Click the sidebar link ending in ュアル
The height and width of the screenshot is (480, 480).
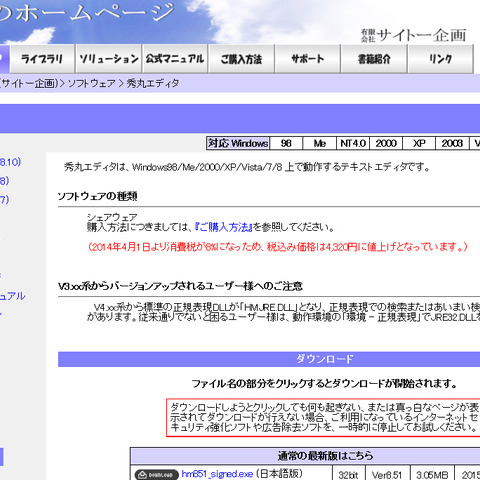click(x=12, y=296)
